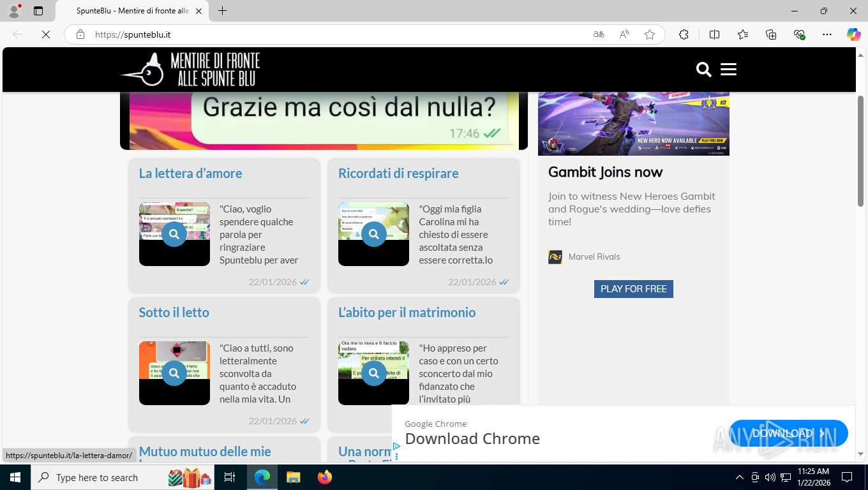868x490 pixels.
Task: Click the Marvel Rivals advertiser name
Action: [x=594, y=257]
